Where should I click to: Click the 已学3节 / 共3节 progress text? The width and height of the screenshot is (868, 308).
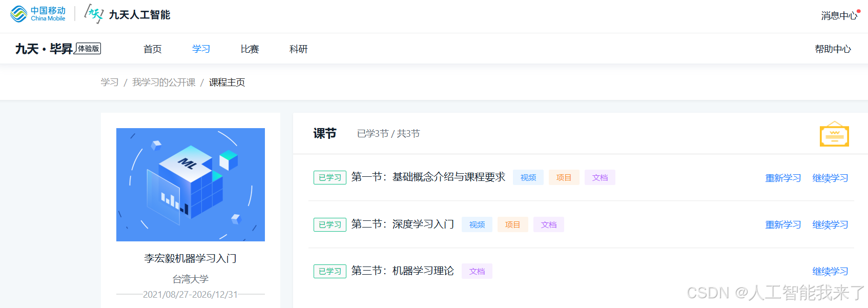(388, 133)
